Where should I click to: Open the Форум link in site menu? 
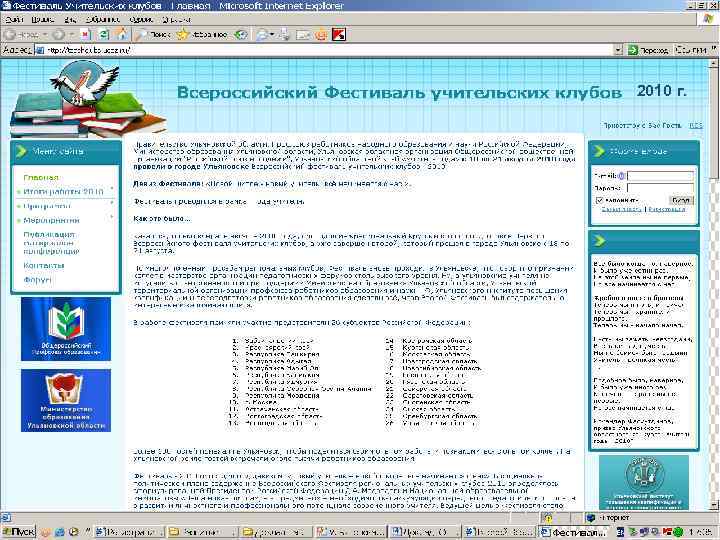38,280
